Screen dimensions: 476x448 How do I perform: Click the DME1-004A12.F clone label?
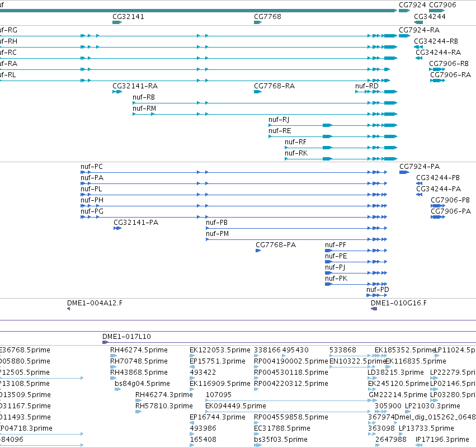coord(95,303)
